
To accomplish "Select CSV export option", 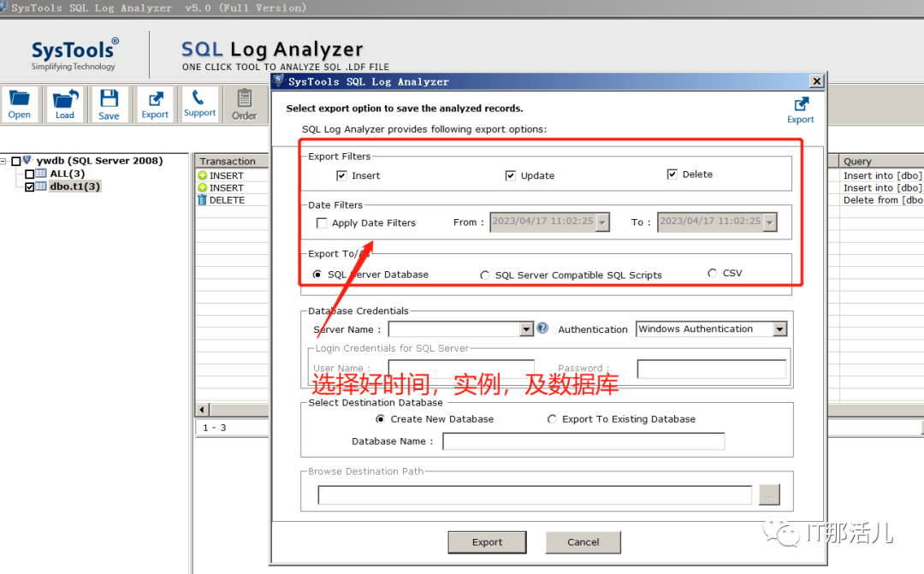I will (713, 273).
